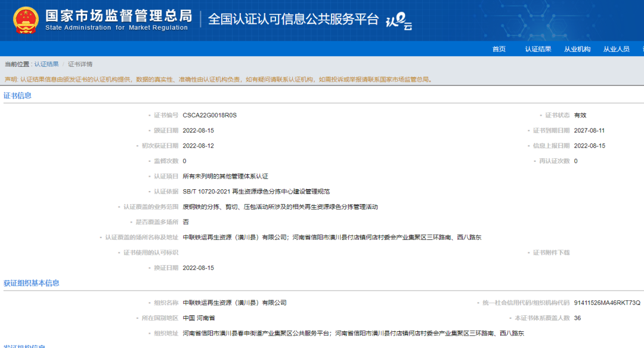Click the orange 声明 disclaimer line
Screen dimensions: 644x348
[218, 79]
